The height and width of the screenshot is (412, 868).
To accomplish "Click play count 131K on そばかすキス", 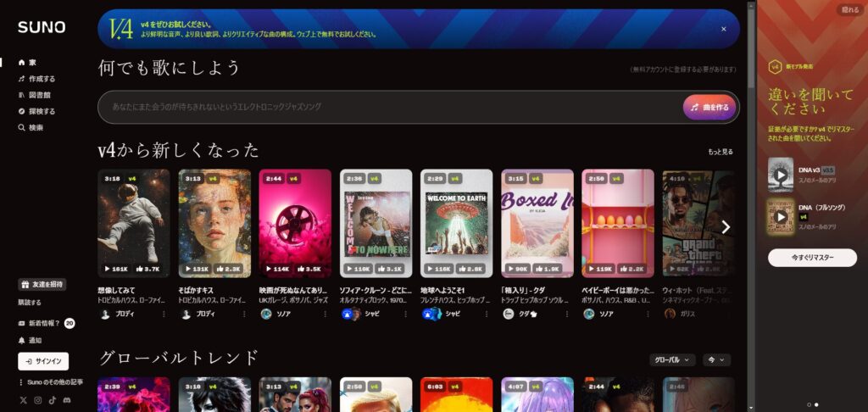I will tap(197, 269).
